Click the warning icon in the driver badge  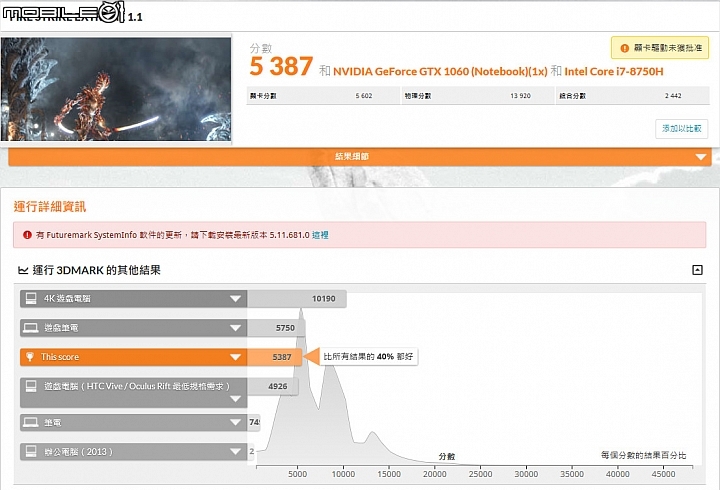624,48
